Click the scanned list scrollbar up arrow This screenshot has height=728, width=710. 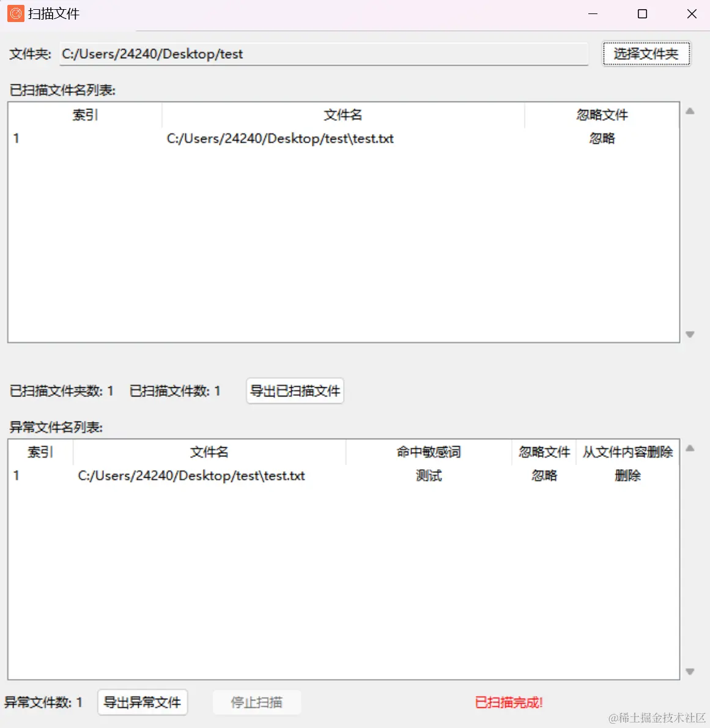(690, 111)
